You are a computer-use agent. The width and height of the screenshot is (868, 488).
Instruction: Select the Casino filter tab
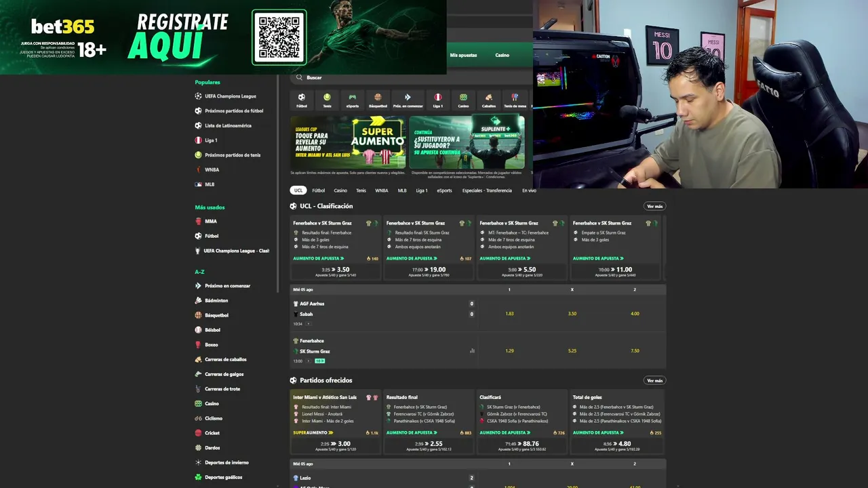340,190
